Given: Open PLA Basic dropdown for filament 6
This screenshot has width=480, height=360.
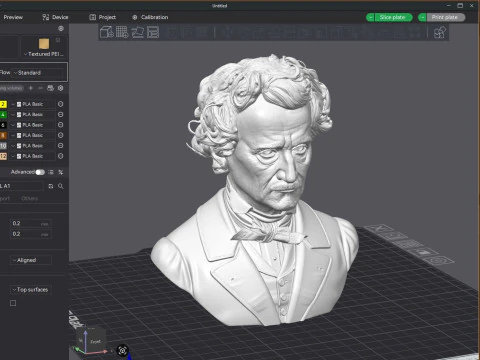Looking at the screenshot, I should (33, 125).
